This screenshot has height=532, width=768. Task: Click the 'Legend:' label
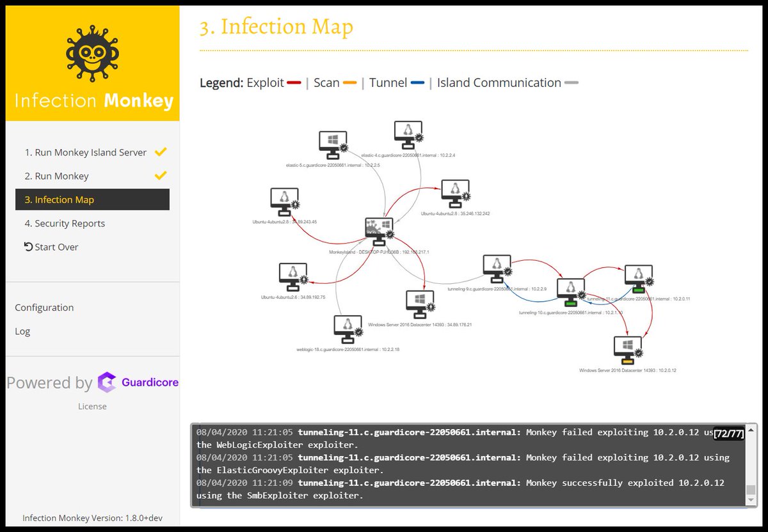(221, 82)
